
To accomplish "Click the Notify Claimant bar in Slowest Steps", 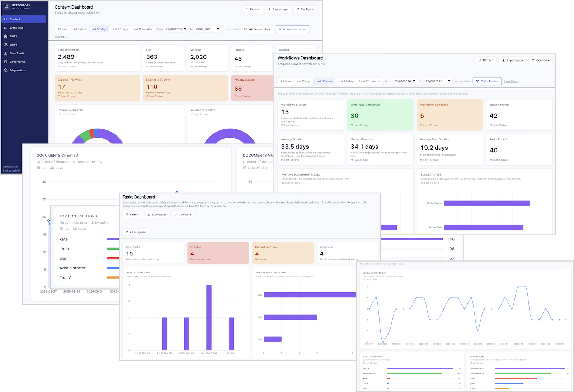I will [487, 203].
